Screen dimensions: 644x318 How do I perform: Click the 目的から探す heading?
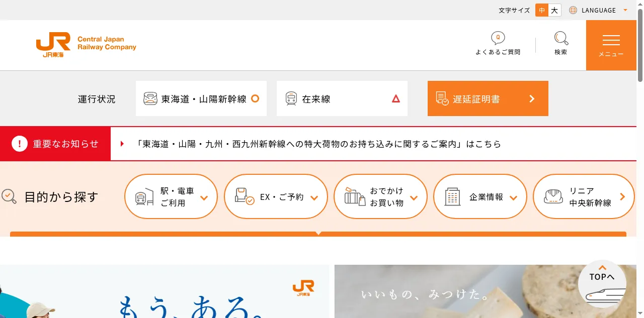61,196
